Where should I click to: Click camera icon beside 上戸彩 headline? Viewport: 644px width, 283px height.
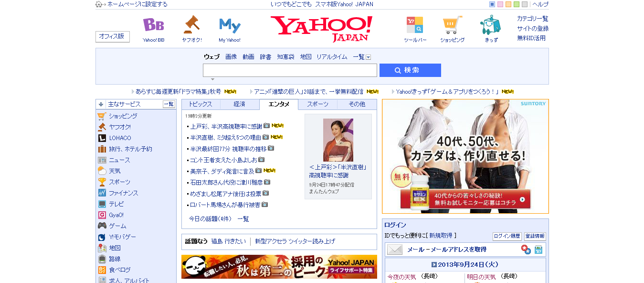coord(267,126)
